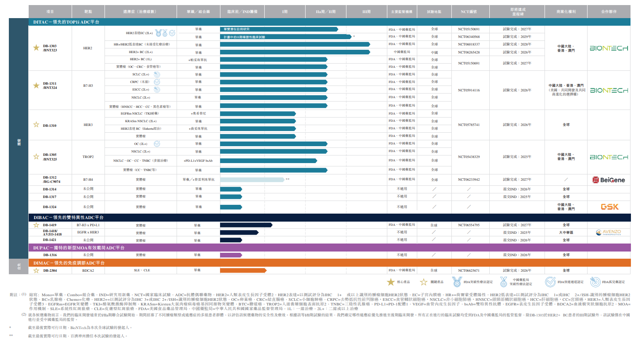Select trial number NCT05914116
This screenshot has height=348, width=644.
click(x=469, y=90)
